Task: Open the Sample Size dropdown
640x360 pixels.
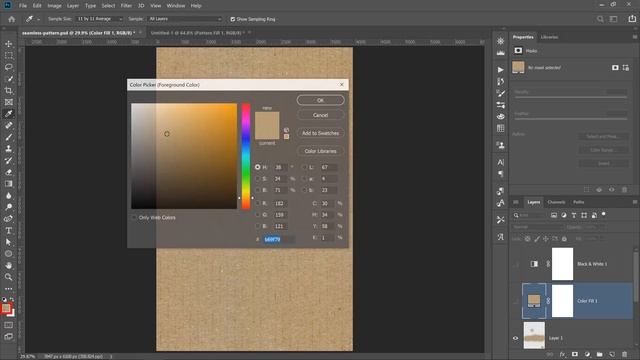Action: point(100,19)
